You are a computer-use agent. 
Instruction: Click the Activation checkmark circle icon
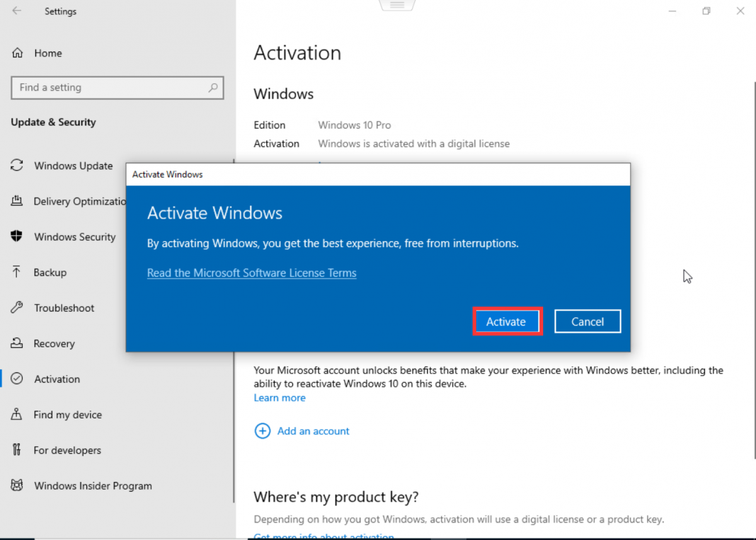pyautogui.click(x=17, y=379)
